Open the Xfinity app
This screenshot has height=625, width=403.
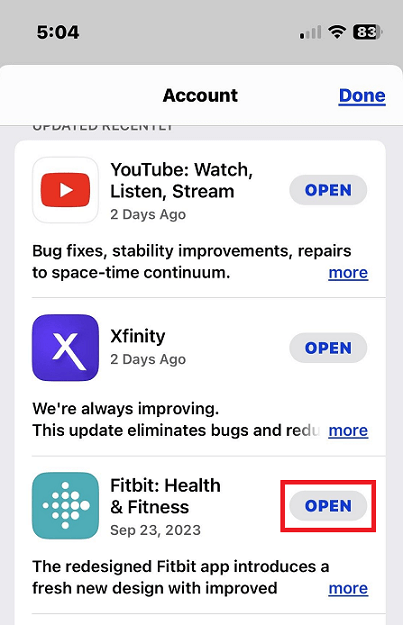(328, 348)
